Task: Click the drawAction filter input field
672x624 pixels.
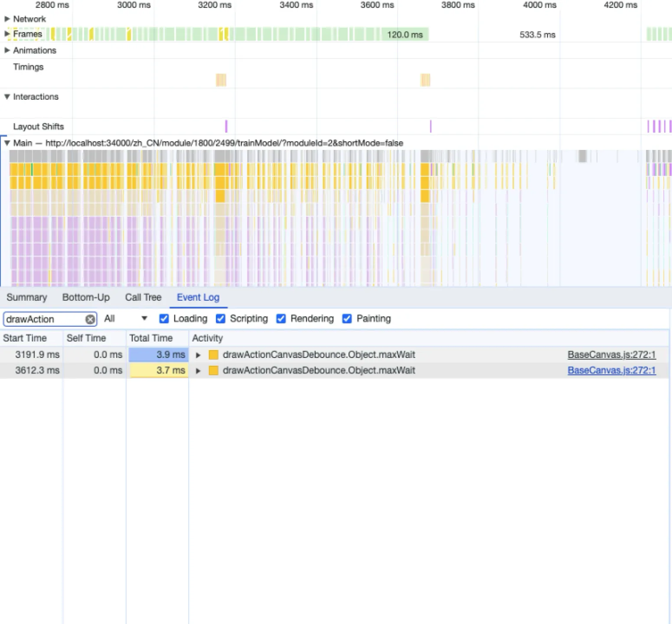Action: click(x=43, y=319)
